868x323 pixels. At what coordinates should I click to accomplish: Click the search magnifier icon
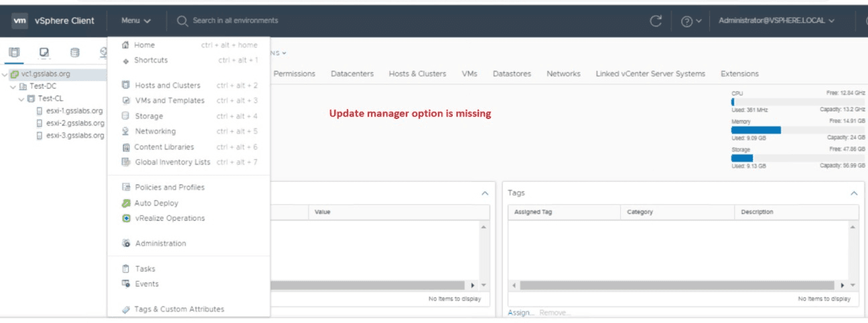(x=182, y=21)
